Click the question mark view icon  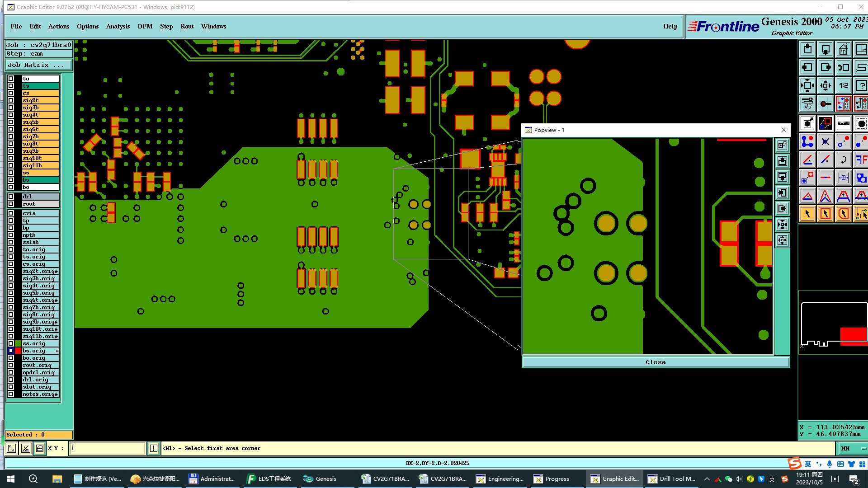pyautogui.click(x=861, y=85)
